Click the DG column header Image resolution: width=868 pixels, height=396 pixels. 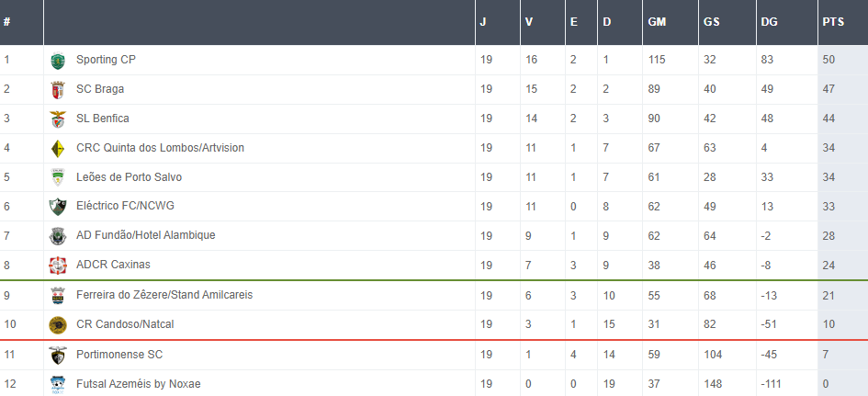769,22
